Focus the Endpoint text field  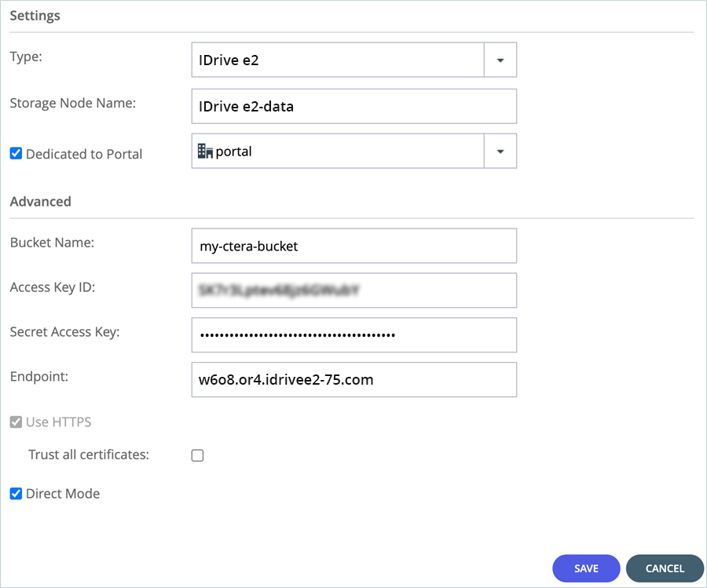tap(353, 380)
